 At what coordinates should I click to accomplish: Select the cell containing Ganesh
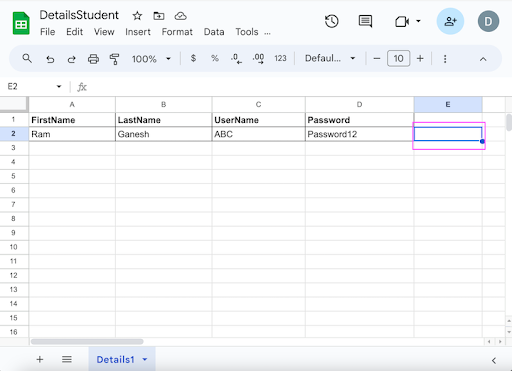164,134
